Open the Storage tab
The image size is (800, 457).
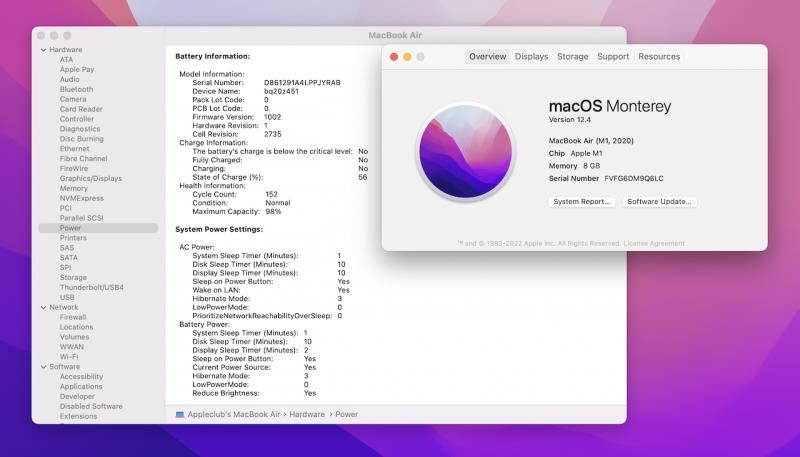[572, 57]
